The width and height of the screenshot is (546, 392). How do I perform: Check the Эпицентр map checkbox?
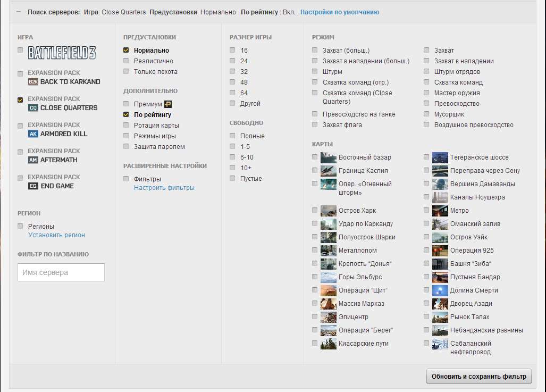pyautogui.click(x=315, y=316)
